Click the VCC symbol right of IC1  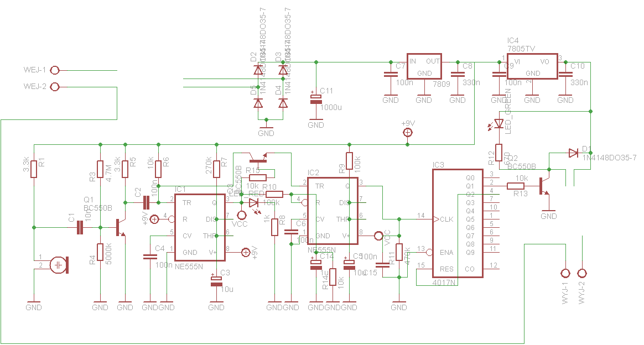coord(241,215)
